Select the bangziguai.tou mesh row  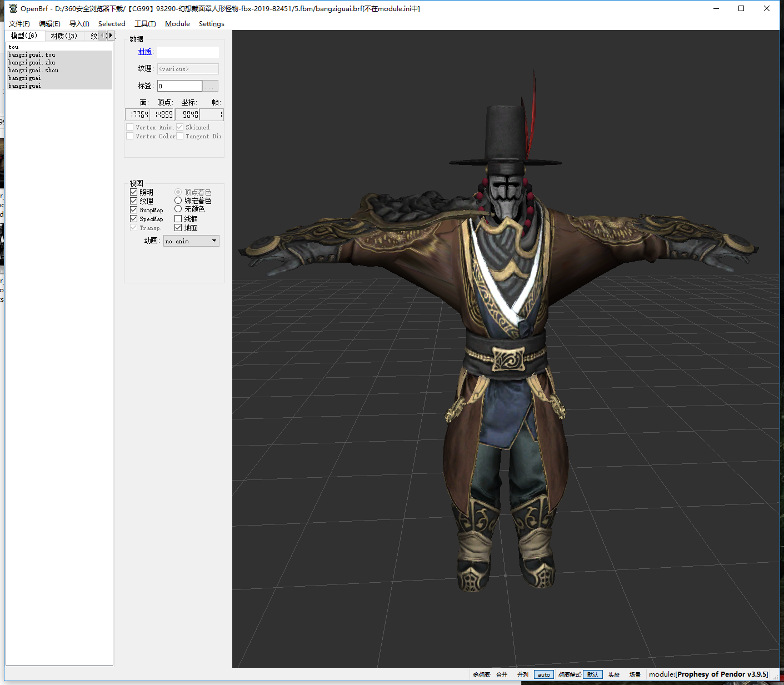coord(59,54)
